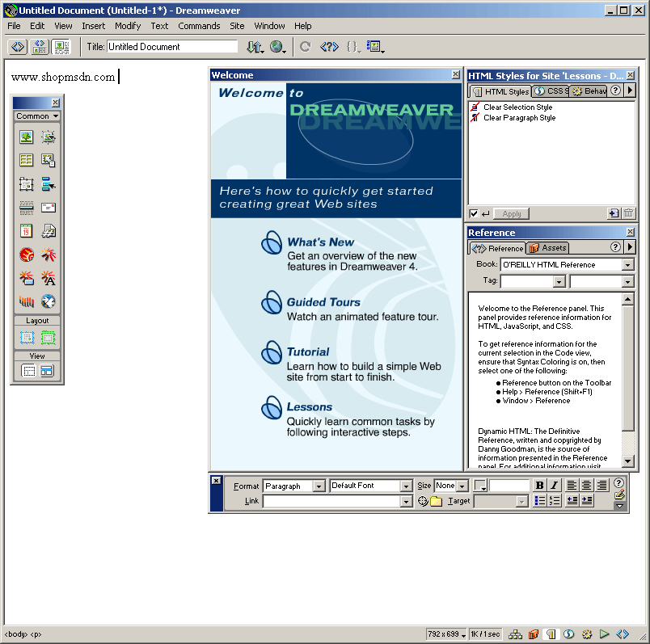Open the Format dropdown showing Paragraph
This screenshot has width=650, height=644.
[x=319, y=486]
